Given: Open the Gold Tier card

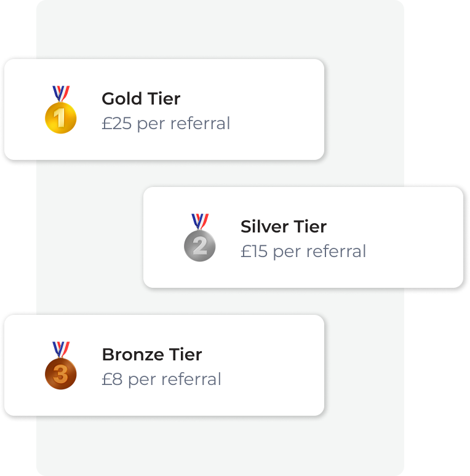Looking at the screenshot, I should (x=164, y=109).
